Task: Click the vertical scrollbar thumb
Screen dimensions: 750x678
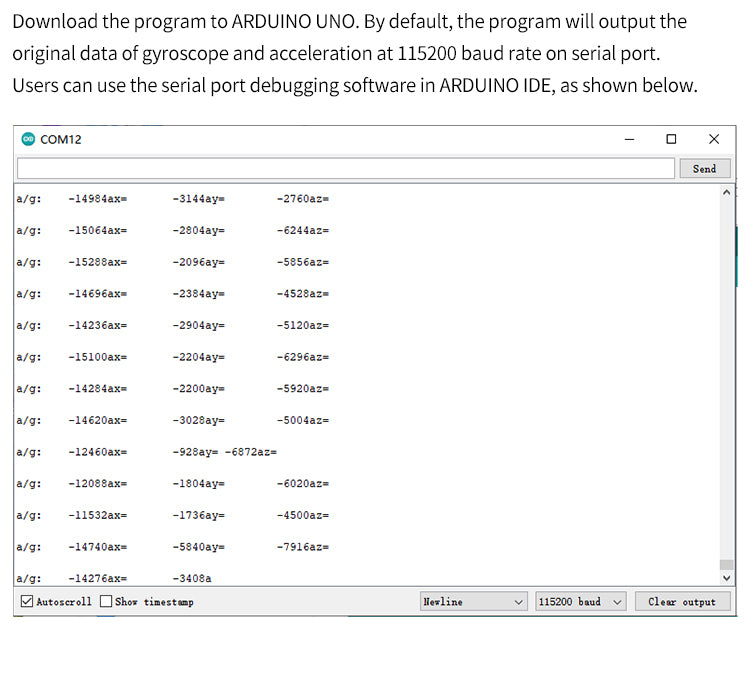Action: click(727, 565)
